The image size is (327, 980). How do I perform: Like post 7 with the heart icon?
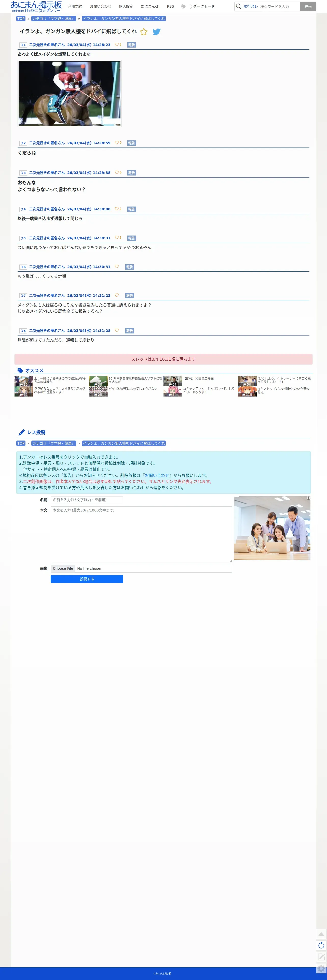click(x=117, y=295)
